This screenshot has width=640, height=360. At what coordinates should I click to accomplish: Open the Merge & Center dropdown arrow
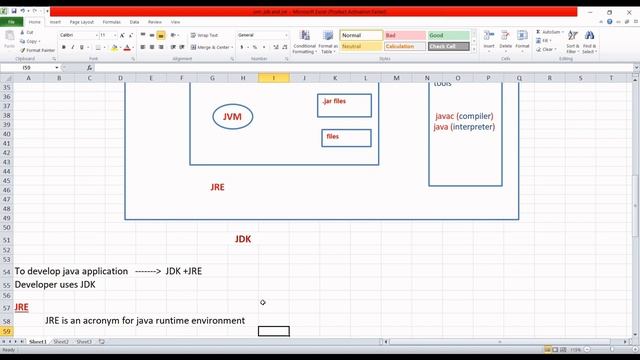click(x=232, y=47)
